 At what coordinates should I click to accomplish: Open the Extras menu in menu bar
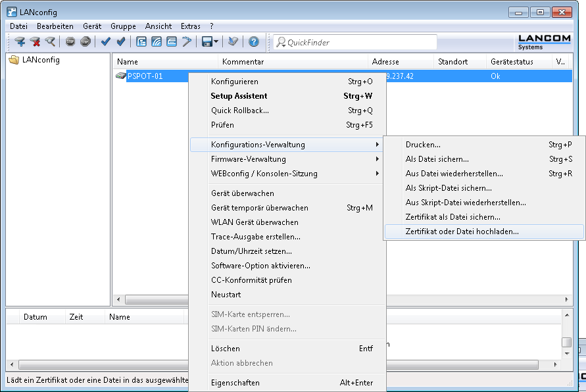pyautogui.click(x=190, y=26)
